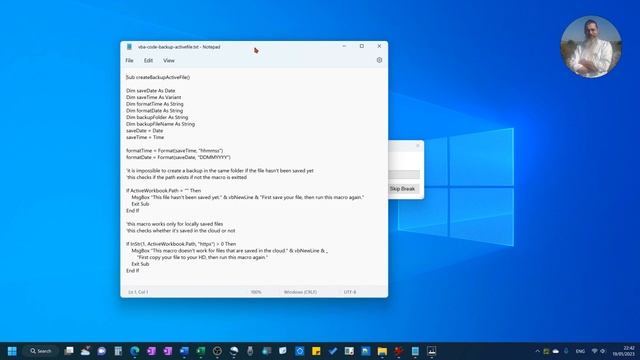The width and height of the screenshot is (640, 360).
Task: Open the picture app icon at taskbar end
Action: pyautogui.click(x=431, y=351)
